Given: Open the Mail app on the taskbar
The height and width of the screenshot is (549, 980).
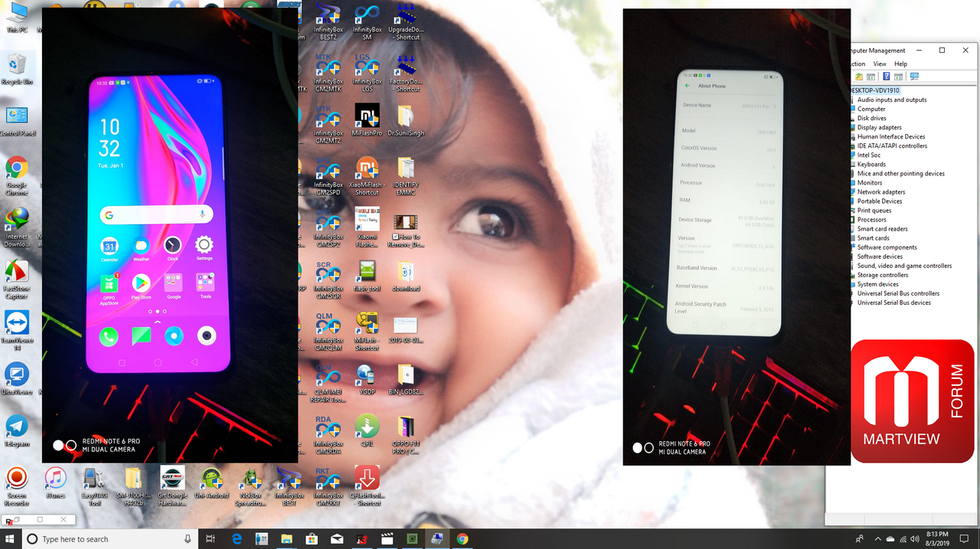Looking at the screenshot, I should (x=336, y=539).
